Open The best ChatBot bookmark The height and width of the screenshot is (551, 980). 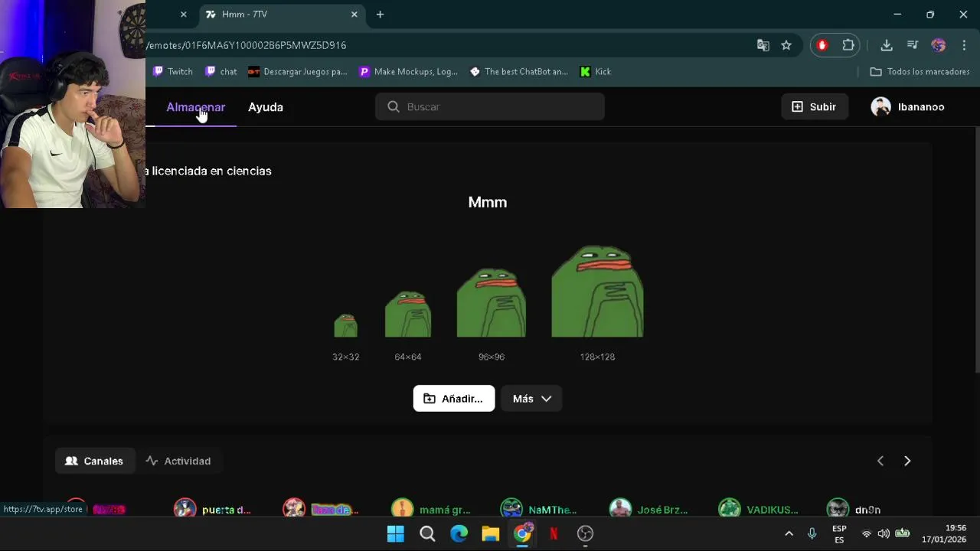518,71
